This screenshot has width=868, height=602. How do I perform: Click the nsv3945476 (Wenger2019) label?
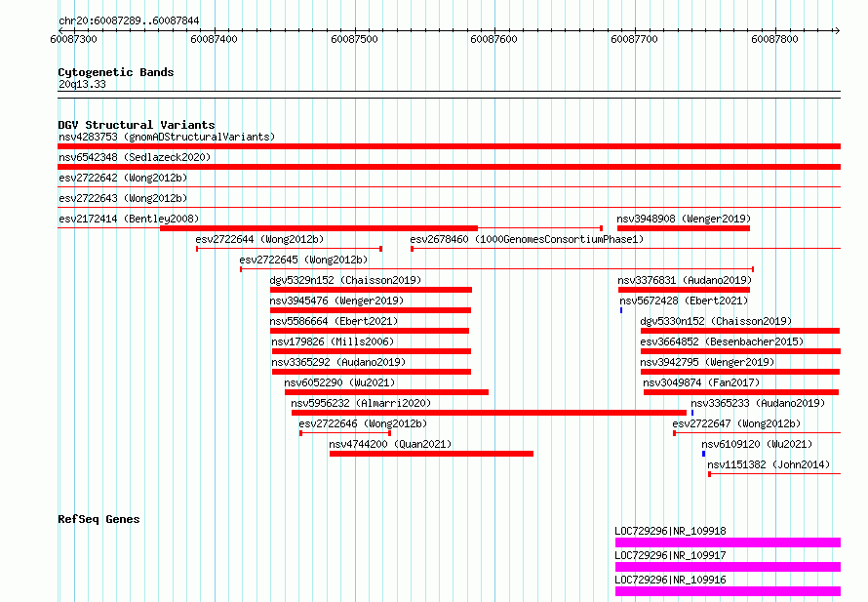pos(336,301)
